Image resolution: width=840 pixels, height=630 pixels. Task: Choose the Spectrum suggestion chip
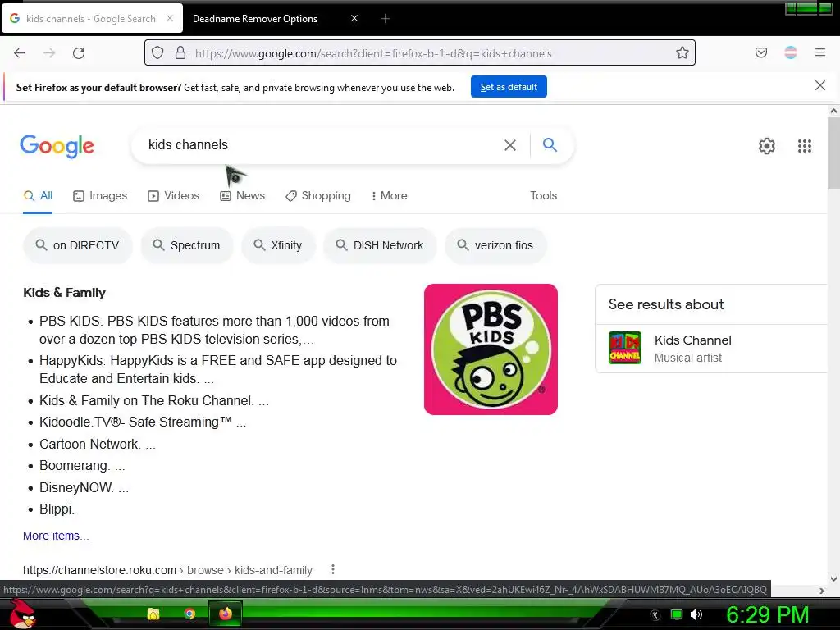click(187, 245)
